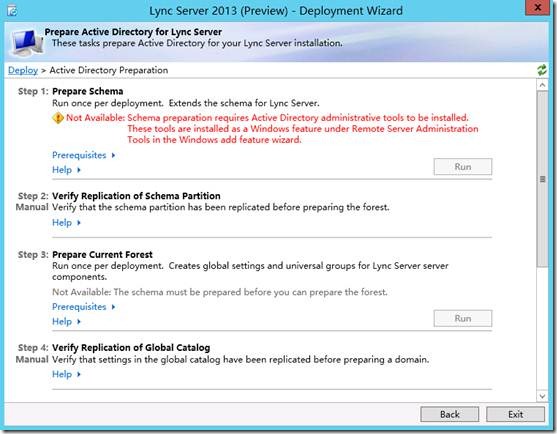Expand Prerequisites under Prepare Current Forest
The width and height of the screenshot is (557, 434).
pos(83,307)
